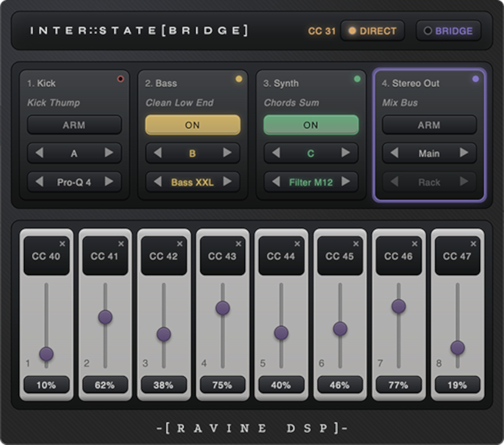Screen dimensions: 504x445
Task: Click the CC 41 assignment box
Action: coord(105,256)
